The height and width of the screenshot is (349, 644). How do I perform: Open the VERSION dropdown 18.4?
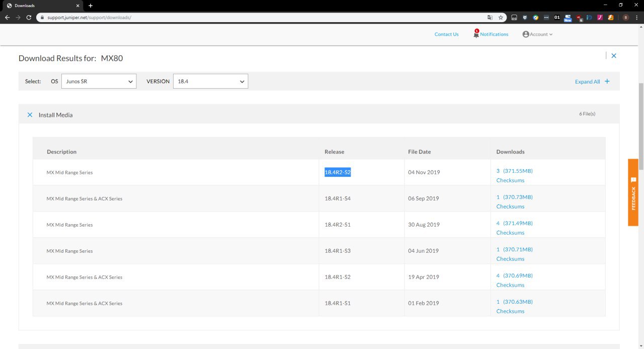(210, 81)
